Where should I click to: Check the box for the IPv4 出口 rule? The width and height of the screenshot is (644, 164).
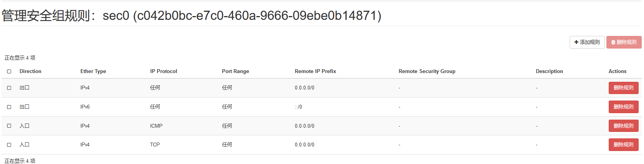(x=9, y=88)
